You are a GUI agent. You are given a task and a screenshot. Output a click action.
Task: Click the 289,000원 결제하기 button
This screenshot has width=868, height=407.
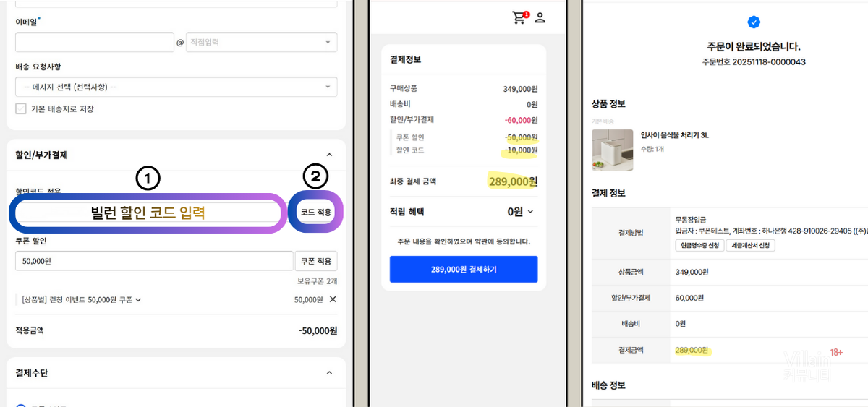pos(464,269)
